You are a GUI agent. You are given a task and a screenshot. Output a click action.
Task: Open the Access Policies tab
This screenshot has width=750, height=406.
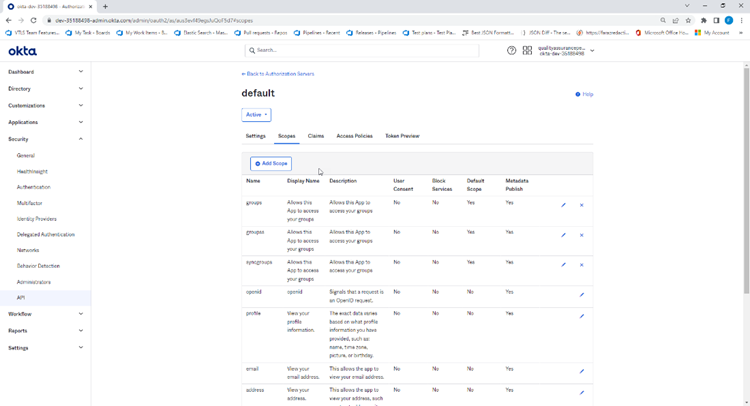tap(354, 136)
